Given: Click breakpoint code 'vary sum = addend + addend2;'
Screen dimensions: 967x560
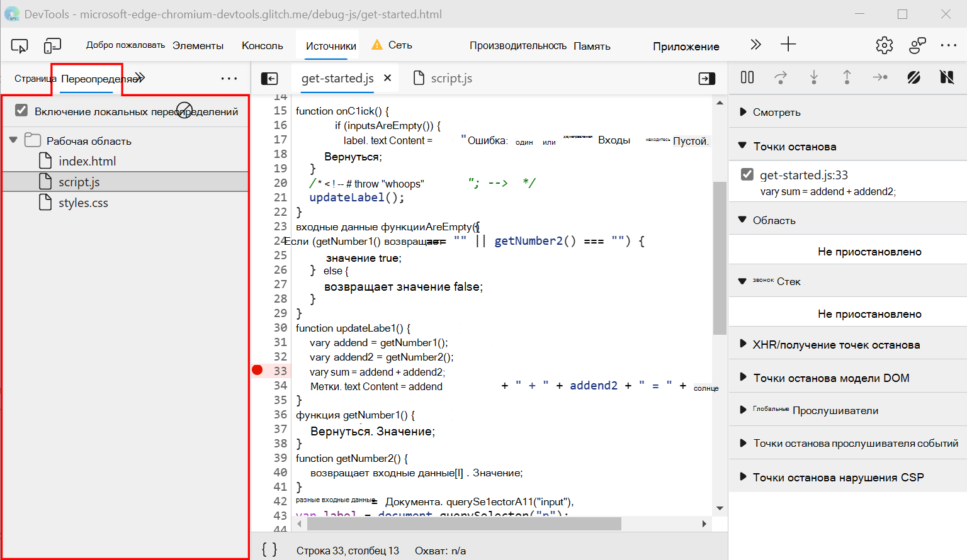Looking at the screenshot, I should 828,191.
